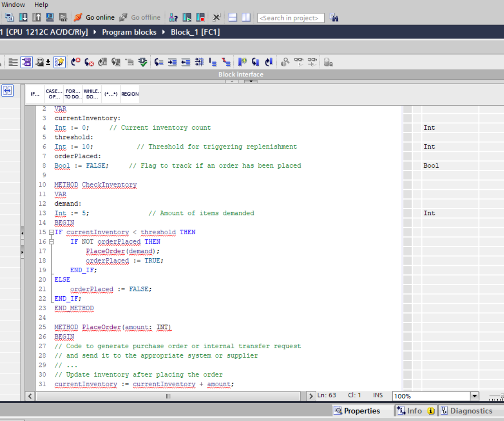Image resolution: width=504 pixels, height=421 pixels.
Task: Insert an IF... instruction from favorites
Action: coord(35,94)
